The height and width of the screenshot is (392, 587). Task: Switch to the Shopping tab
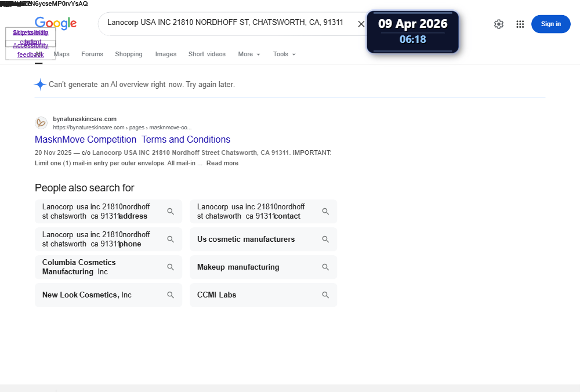pos(129,55)
